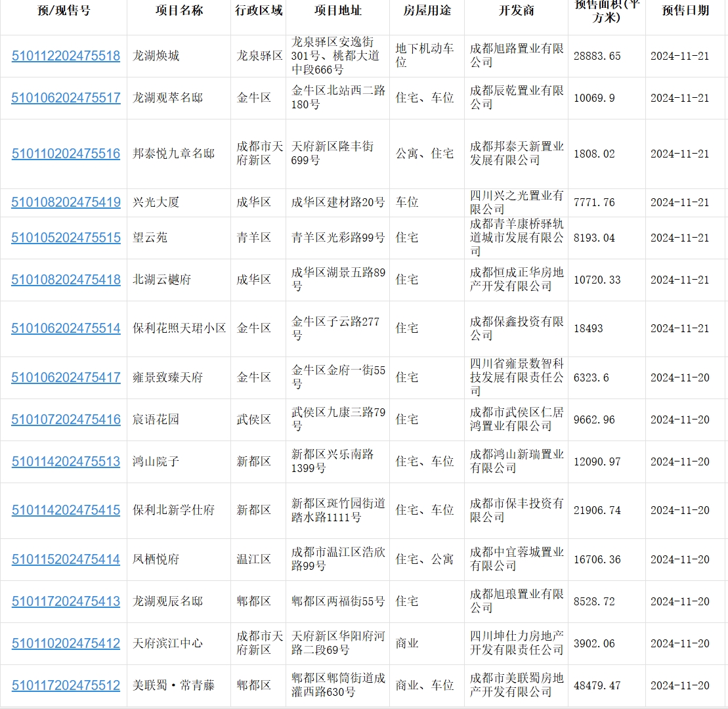Click the 预/现售号 column header

click(x=64, y=11)
